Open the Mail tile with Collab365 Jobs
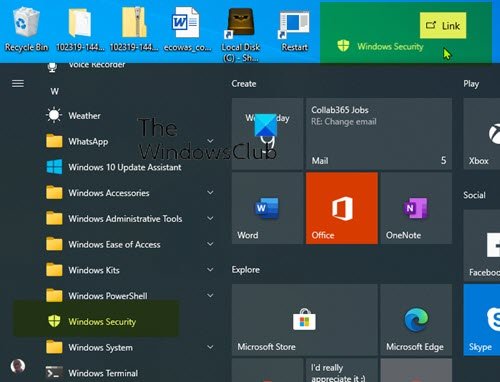Image resolution: width=500 pixels, height=382 pixels. tap(379, 134)
